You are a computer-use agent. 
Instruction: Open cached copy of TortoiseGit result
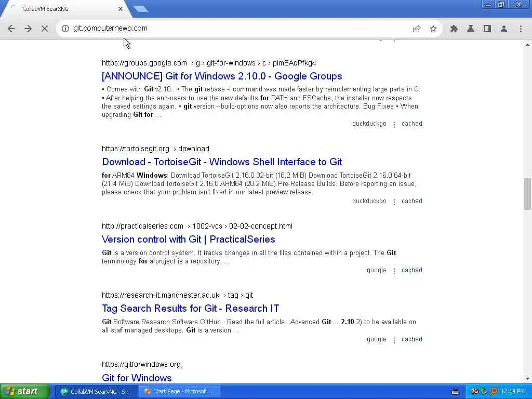coord(412,201)
